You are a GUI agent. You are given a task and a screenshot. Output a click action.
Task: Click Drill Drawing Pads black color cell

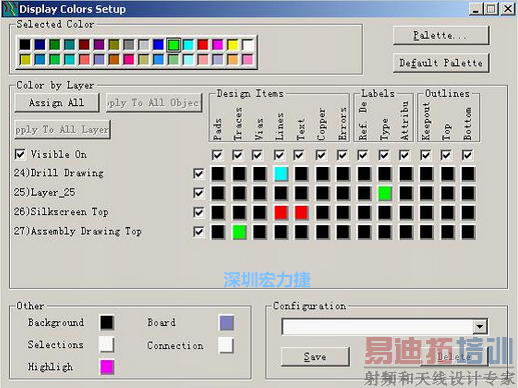tap(218, 174)
